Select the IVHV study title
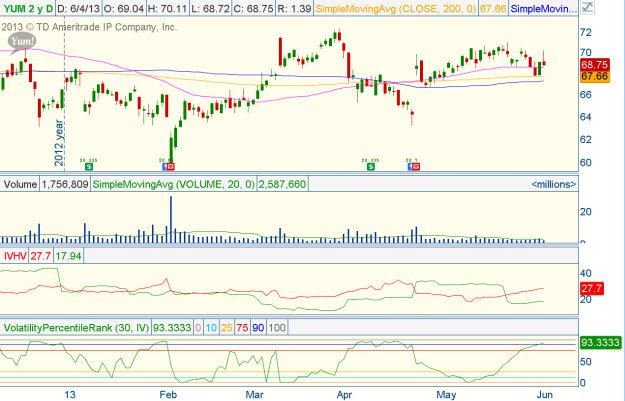Viewport: 625px width, 401px height. click(x=14, y=256)
